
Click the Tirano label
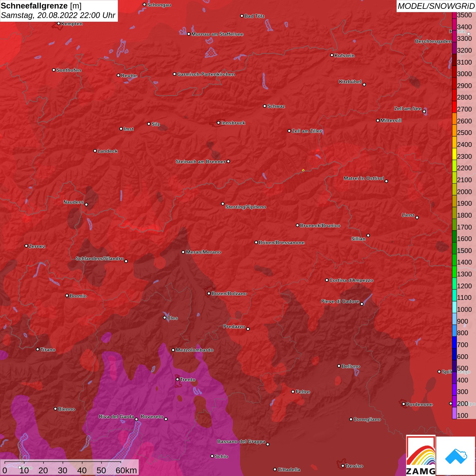(x=48, y=350)
